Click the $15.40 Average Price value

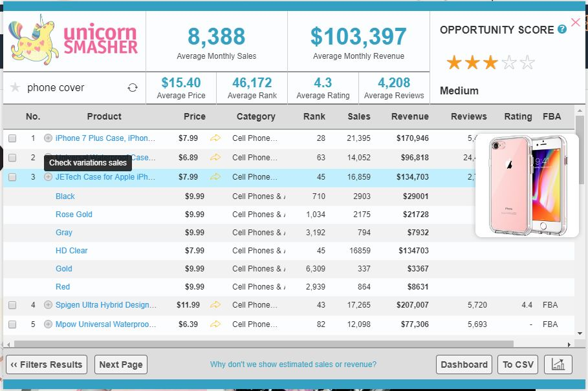point(181,82)
